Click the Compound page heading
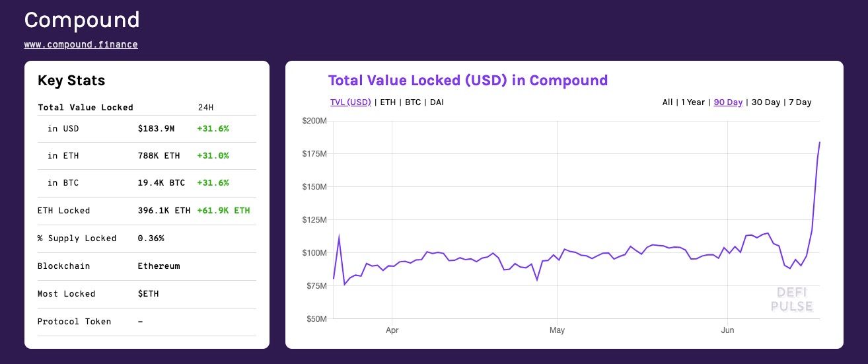The height and width of the screenshot is (364, 868). [82, 20]
